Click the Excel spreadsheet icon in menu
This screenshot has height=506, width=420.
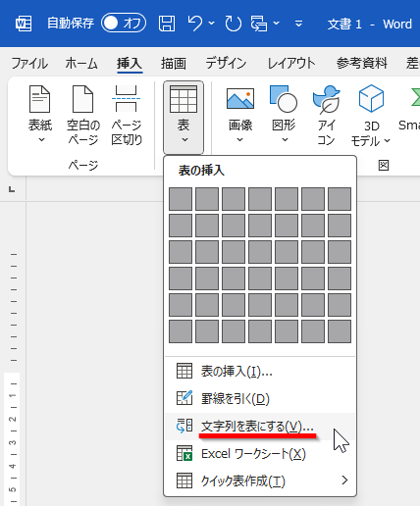click(184, 453)
